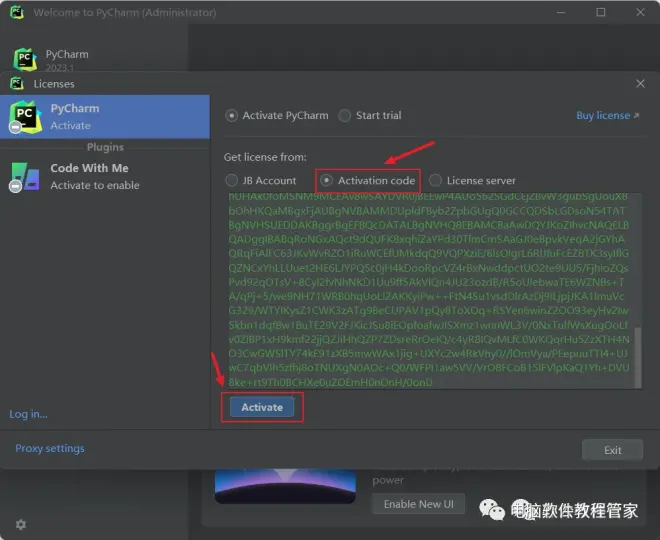The image size is (660, 540).
Task: Click the 'Get license from:' label
Action: (265, 157)
